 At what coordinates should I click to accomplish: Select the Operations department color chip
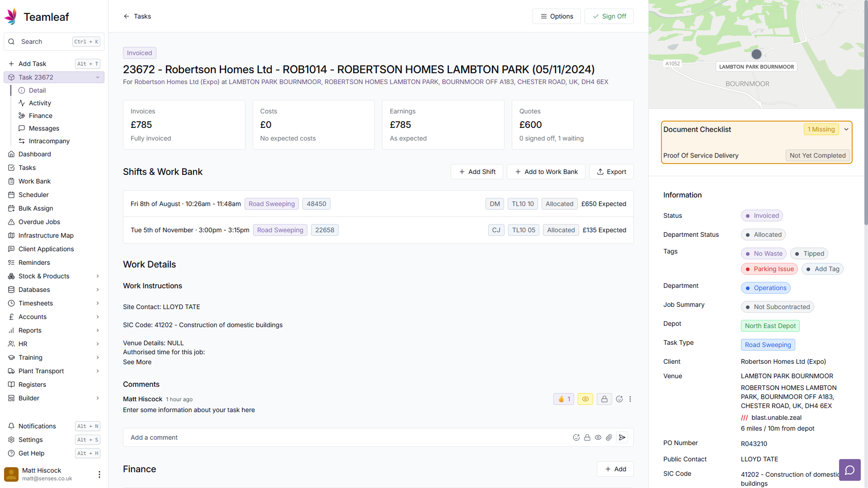tap(765, 288)
